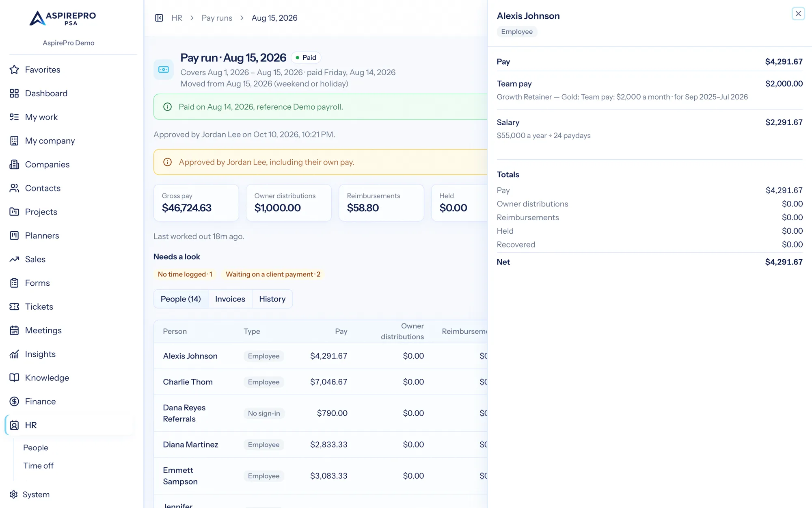The width and height of the screenshot is (812, 508).
Task: Go to Pay runs breadcrumb link
Action: 217,18
